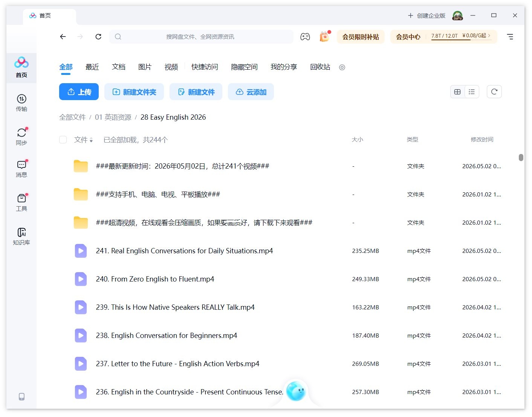The width and height of the screenshot is (532, 417).
Task: Open the 首页 home sidebar icon
Action: 21,67
